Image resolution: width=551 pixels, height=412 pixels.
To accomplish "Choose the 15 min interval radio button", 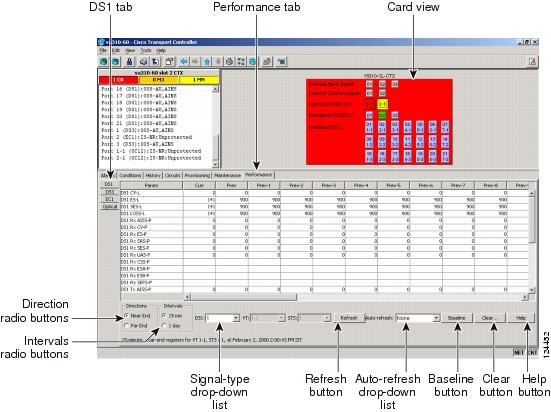I will [x=164, y=316].
